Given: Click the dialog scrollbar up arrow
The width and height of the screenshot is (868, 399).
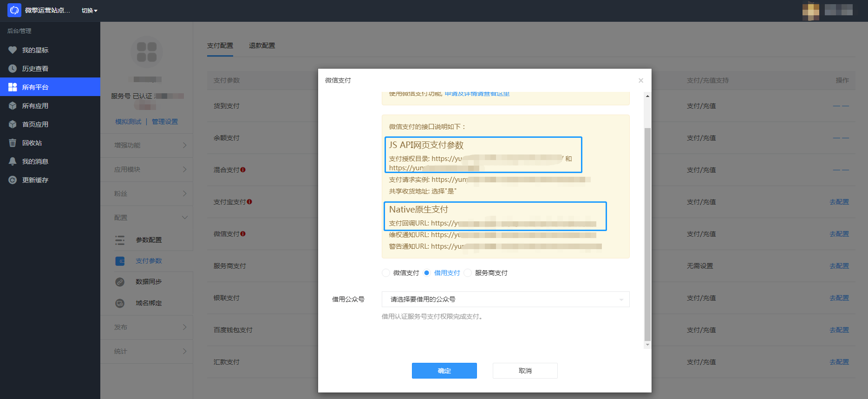Looking at the screenshot, I should [x=647, y=96].
